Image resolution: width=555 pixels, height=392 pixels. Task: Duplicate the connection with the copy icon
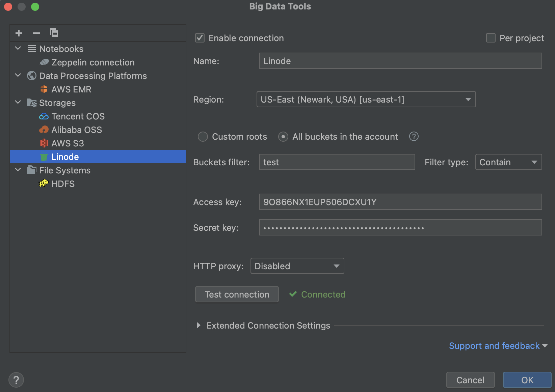coord(54,33)
